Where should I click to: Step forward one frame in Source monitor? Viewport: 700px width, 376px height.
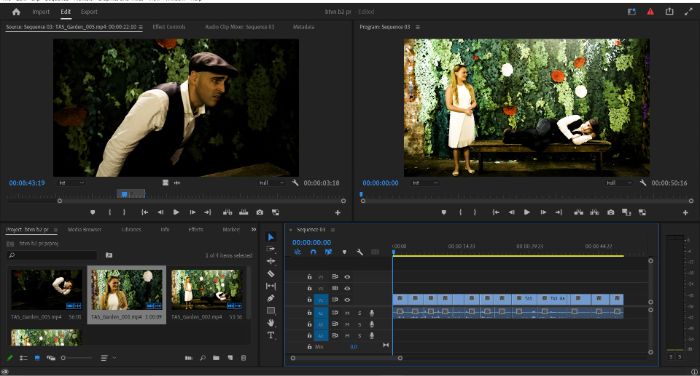pos(192,213)
